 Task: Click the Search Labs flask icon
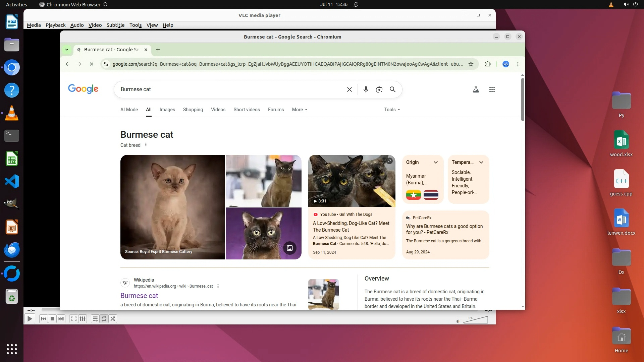click(476, 89)
